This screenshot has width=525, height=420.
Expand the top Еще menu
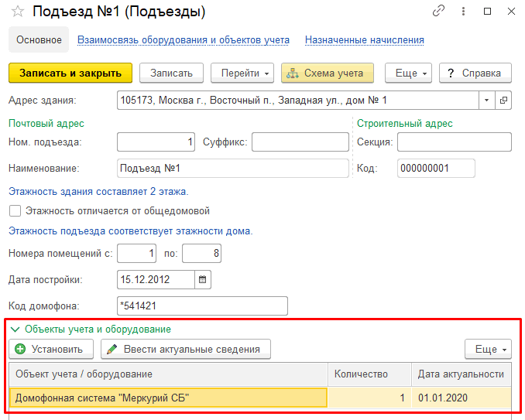(409, 73)
